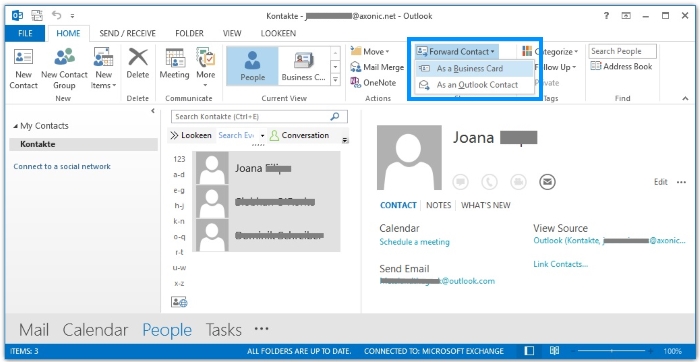700x362 pixels.
Task: Go to Mail
Action: pos(34,330)
